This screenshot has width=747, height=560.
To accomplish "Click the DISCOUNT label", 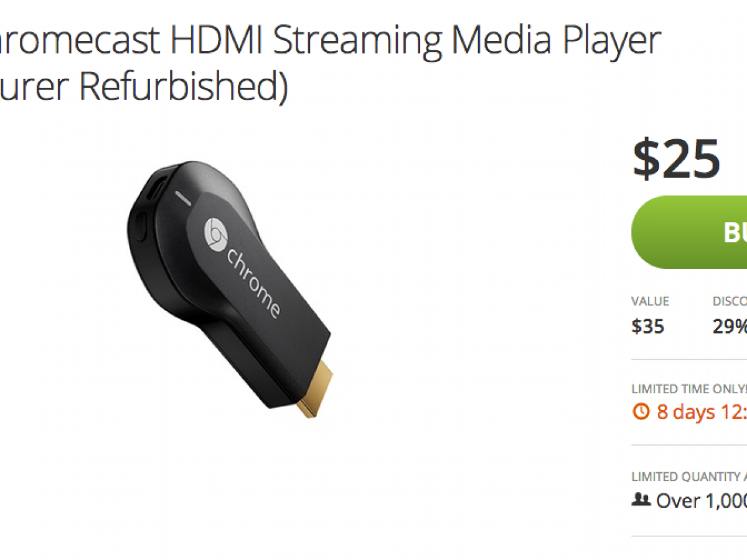I will point(730,301).
